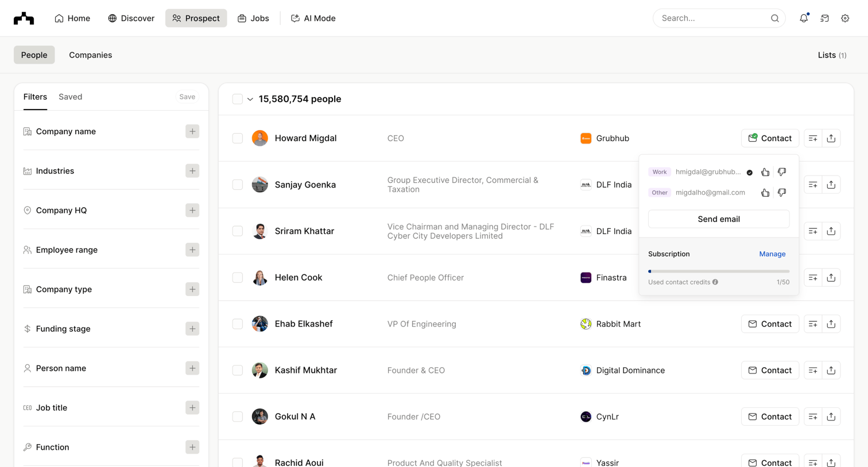Click the CynLr company logo

pyautogui.click(x=586, y=417)
